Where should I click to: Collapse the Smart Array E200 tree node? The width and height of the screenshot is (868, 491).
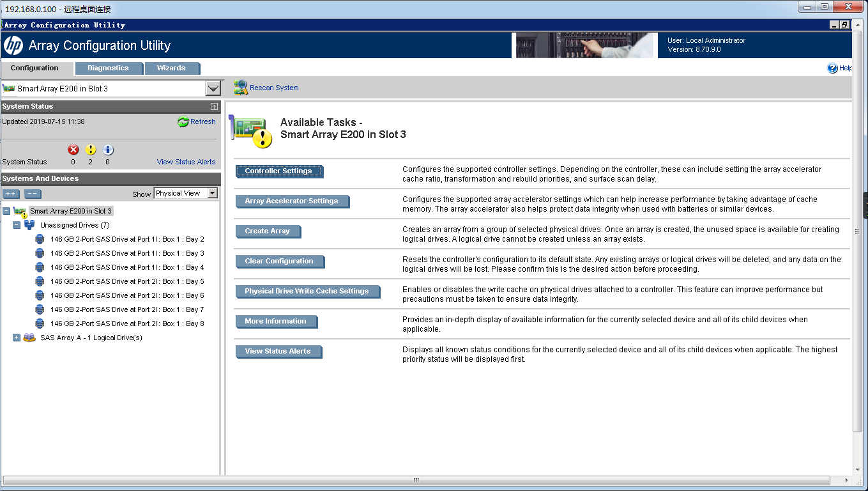tap(6, 211)
